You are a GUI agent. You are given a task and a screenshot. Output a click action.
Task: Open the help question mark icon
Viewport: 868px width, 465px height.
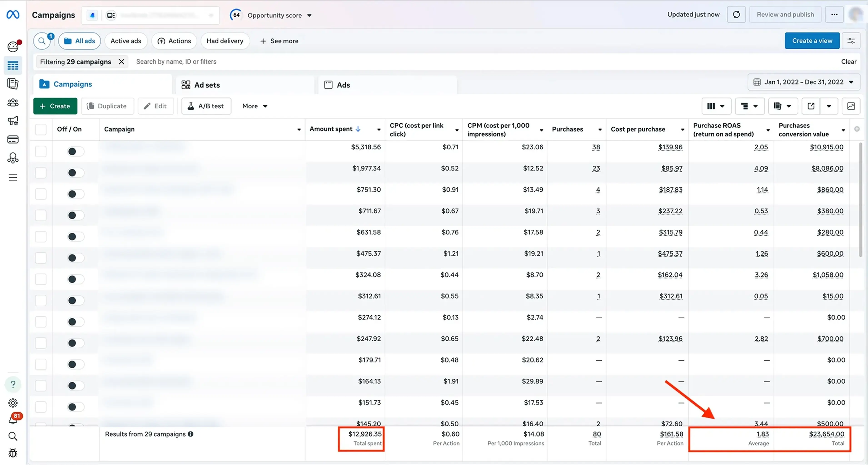pos(13,385)
